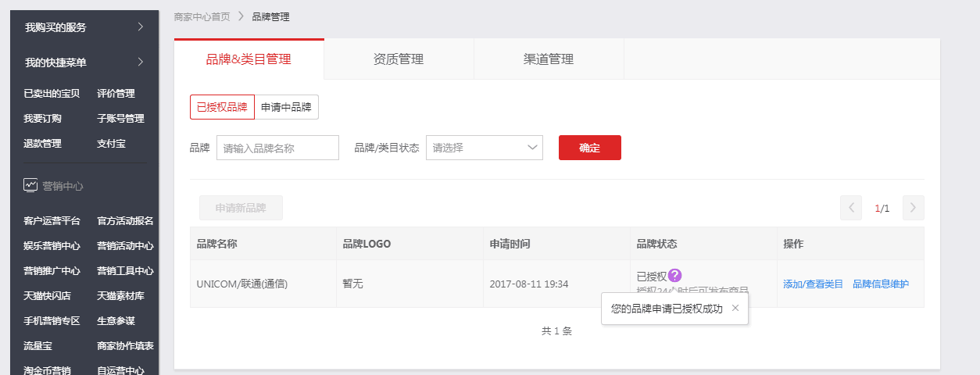Open 子账号管理 in sidebar

[x=120, y=119]
